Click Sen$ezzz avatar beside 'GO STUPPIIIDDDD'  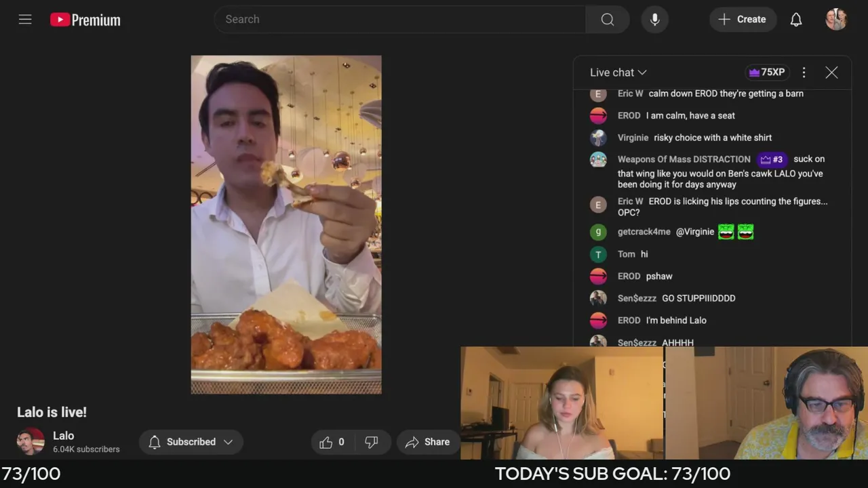pyautogui.click(x=598, y=298)
